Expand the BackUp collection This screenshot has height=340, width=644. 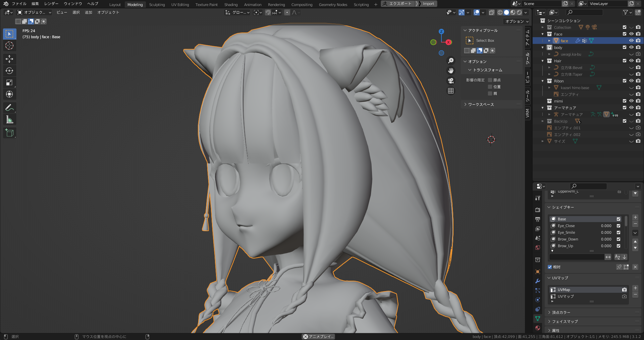point(543,121)
